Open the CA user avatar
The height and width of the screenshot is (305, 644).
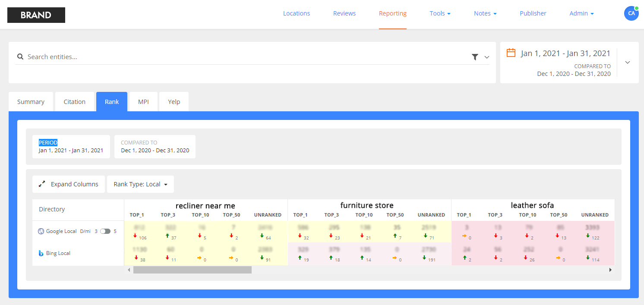631,13
